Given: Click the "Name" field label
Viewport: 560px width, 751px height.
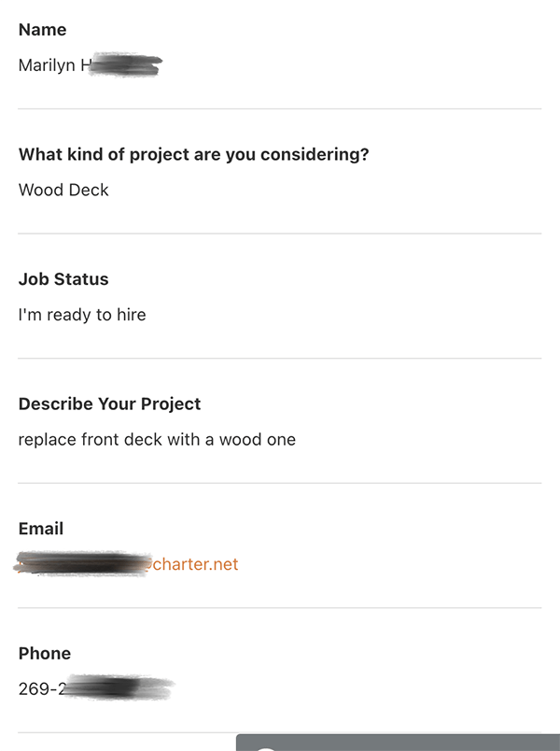Looking at the screenshot, I should 42,30.
